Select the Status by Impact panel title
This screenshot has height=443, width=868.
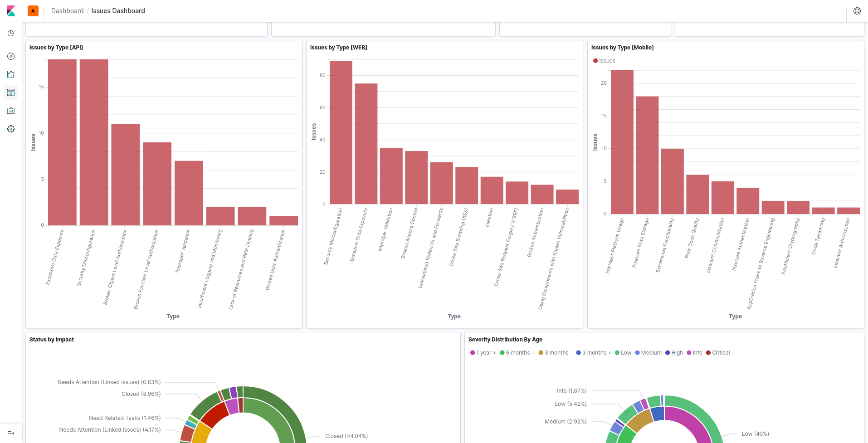[52, 340]
